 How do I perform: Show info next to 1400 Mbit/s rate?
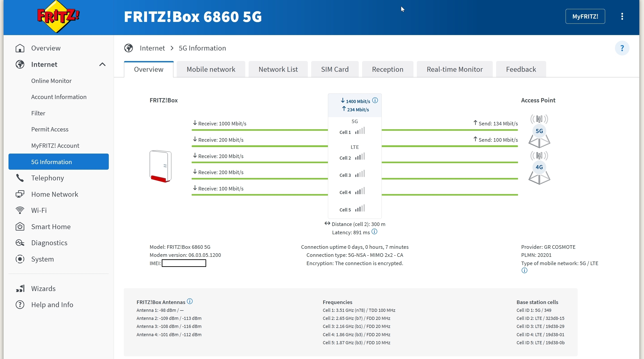375,101
